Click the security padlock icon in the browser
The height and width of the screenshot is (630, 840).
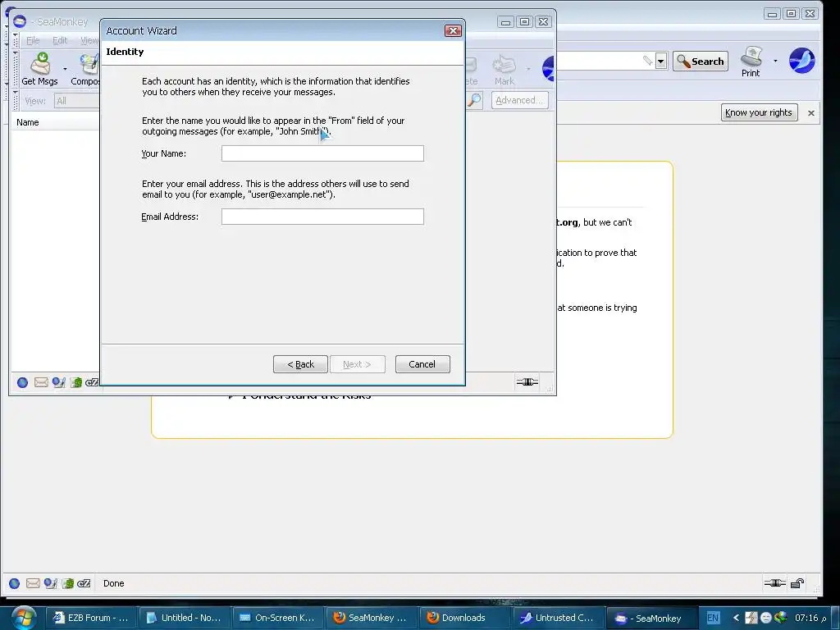(797, 583)
